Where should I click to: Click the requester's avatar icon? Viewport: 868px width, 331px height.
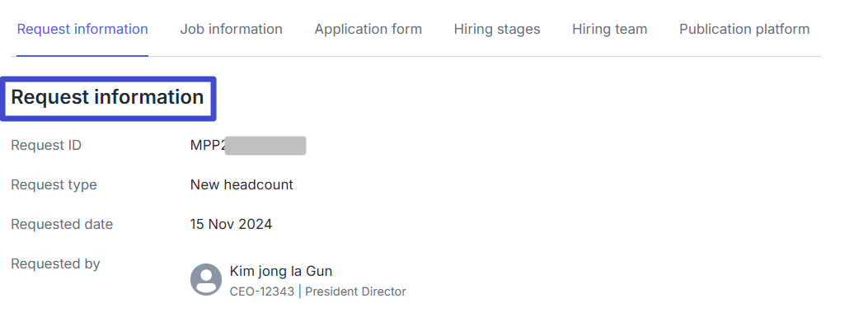206,279
